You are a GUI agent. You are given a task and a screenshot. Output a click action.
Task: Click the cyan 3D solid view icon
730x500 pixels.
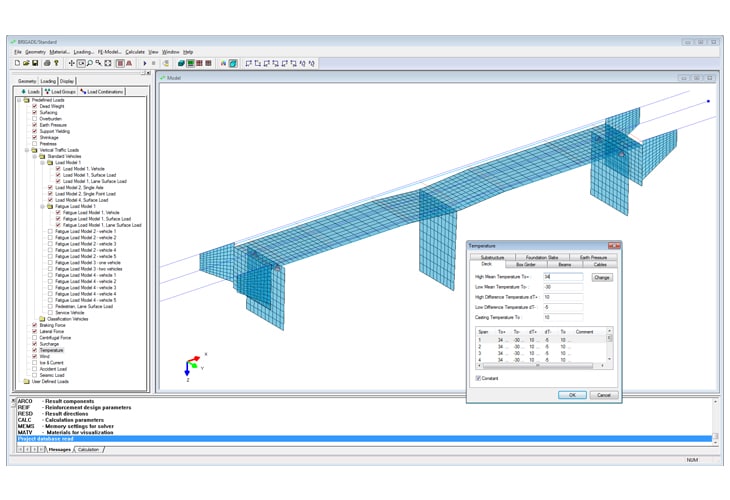point(182,63)
